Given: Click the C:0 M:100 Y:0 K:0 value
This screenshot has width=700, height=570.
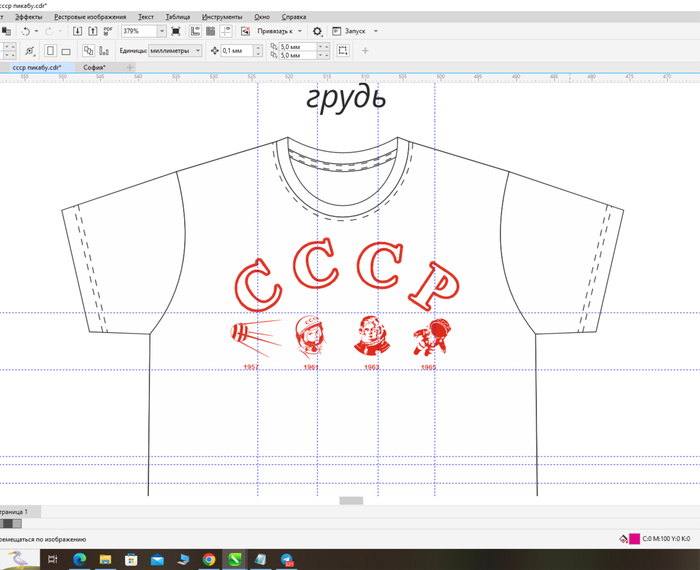Looking at the screenshot, I should coord(666,539).
